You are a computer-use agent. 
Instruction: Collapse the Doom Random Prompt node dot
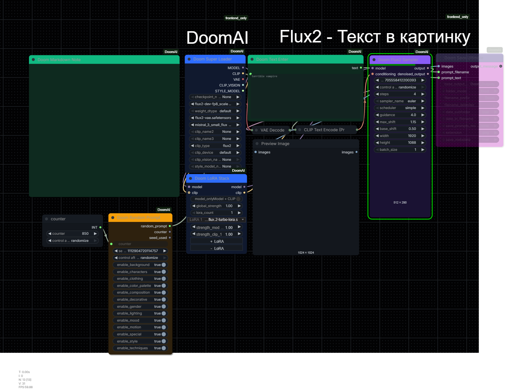[113, 218]
